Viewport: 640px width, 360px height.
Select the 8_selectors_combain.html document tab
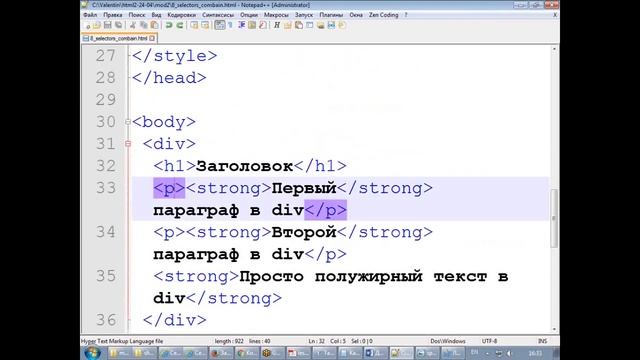(x=119, y=38)
